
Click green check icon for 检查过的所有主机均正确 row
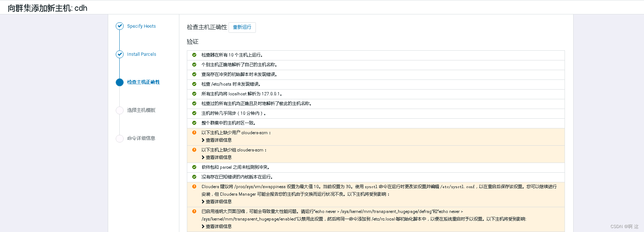[x=194, y=104]
